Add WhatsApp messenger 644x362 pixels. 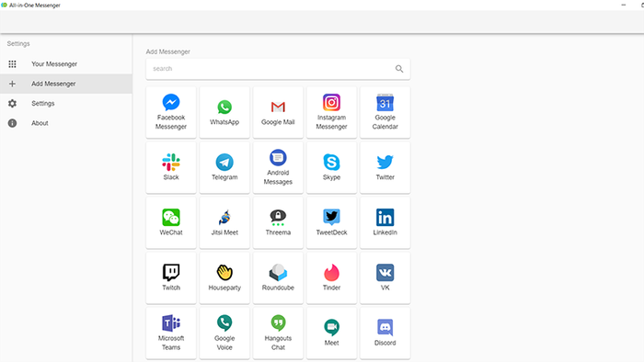click(224, 112)
